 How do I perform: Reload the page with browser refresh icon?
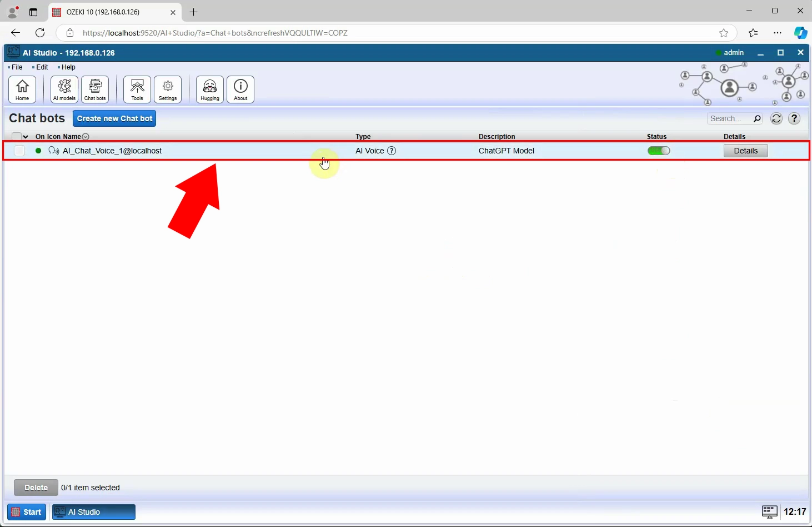40,33
